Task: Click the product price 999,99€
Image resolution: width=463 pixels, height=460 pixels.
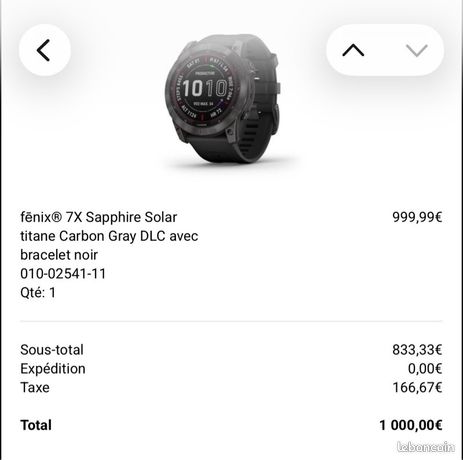Action: [417, 217]
